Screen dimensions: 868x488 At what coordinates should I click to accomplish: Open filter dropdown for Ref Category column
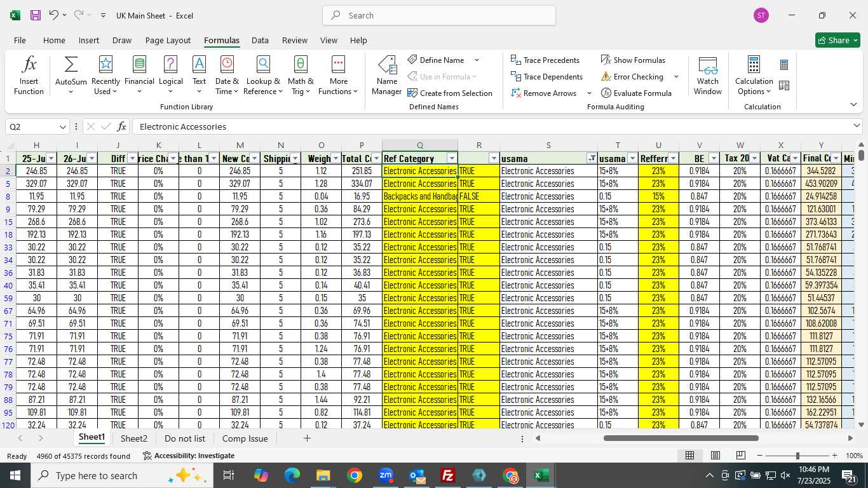pos(452,158)
